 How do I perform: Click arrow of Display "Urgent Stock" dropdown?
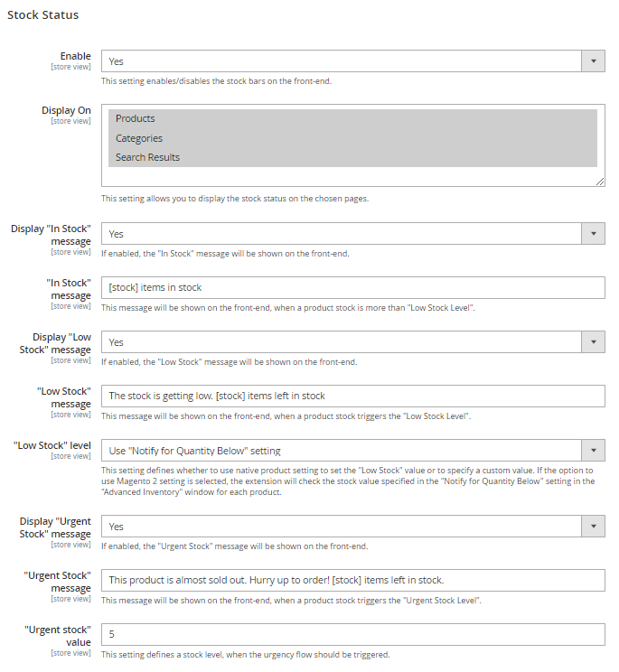tap(593, 527)
